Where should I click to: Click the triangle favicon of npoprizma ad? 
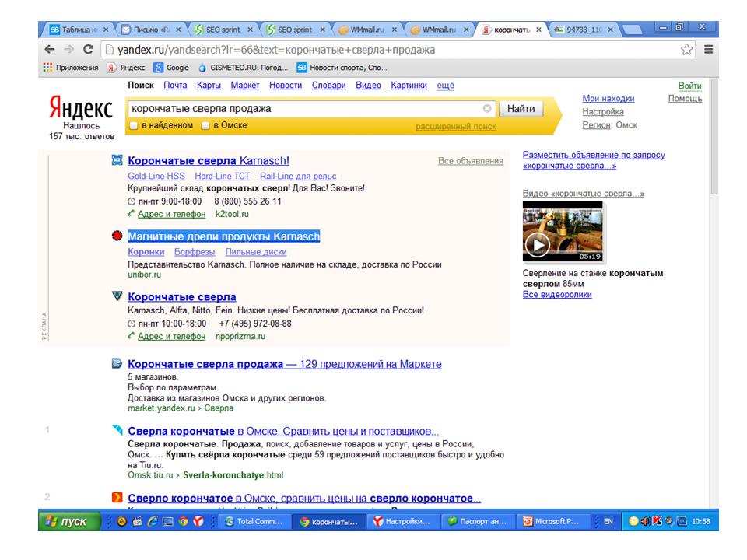click(117, 296)
